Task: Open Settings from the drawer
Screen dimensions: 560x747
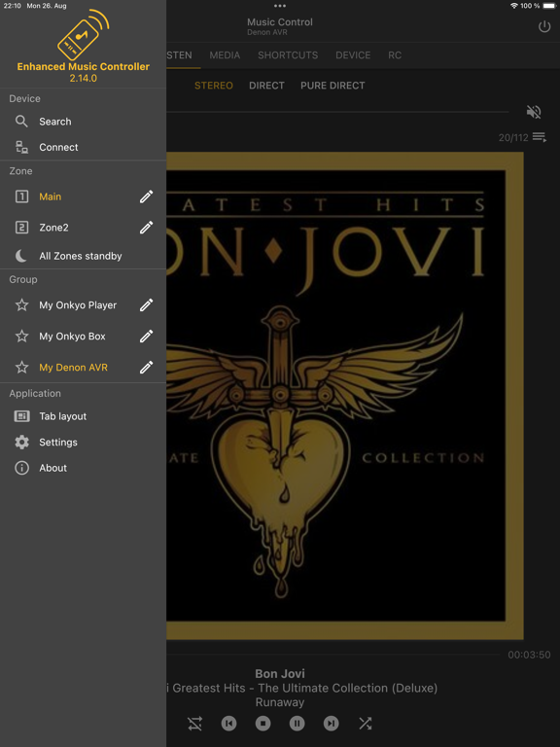Action: [x=84, y=443]
